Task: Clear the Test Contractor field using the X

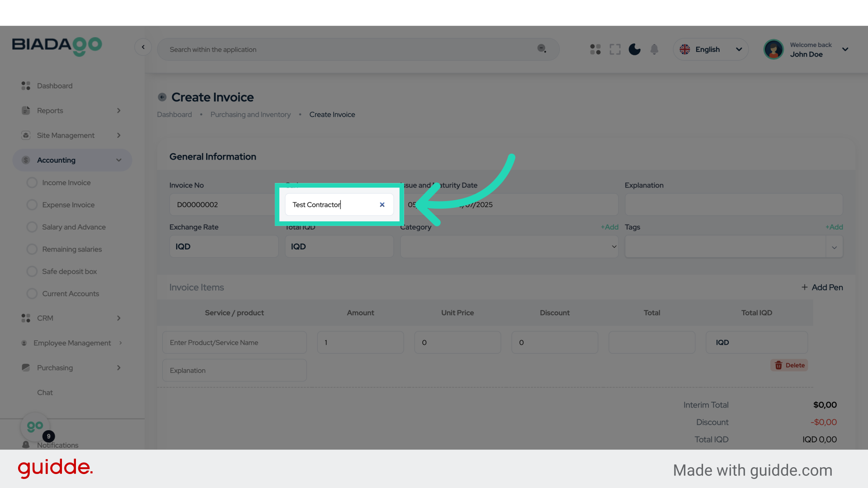Action: point(382,205)
